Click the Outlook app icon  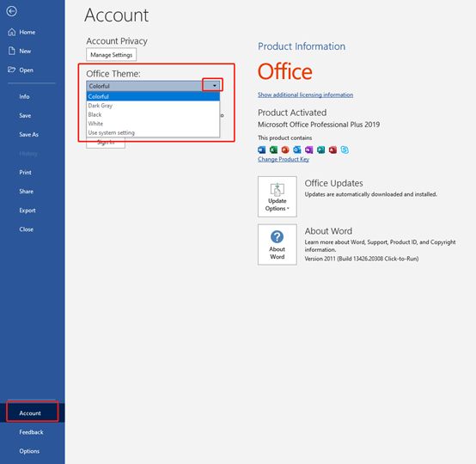click(297, 150)
